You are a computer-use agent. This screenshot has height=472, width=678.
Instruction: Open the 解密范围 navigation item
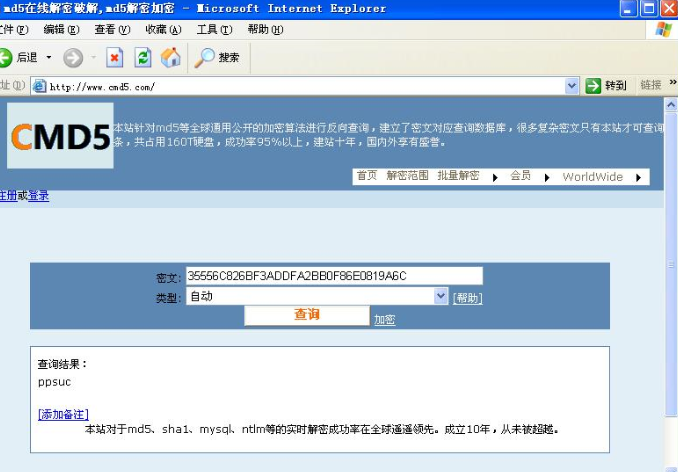point(407,175)
